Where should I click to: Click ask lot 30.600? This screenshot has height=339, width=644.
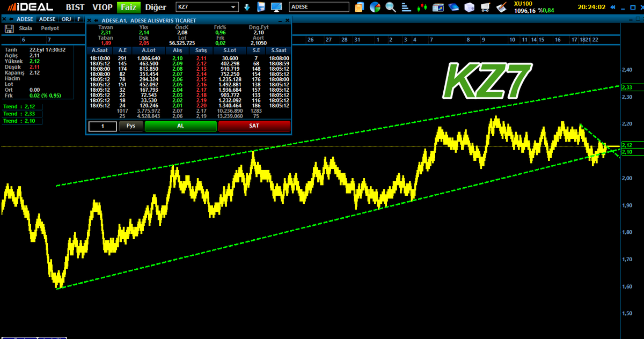[x=230, y=58]
